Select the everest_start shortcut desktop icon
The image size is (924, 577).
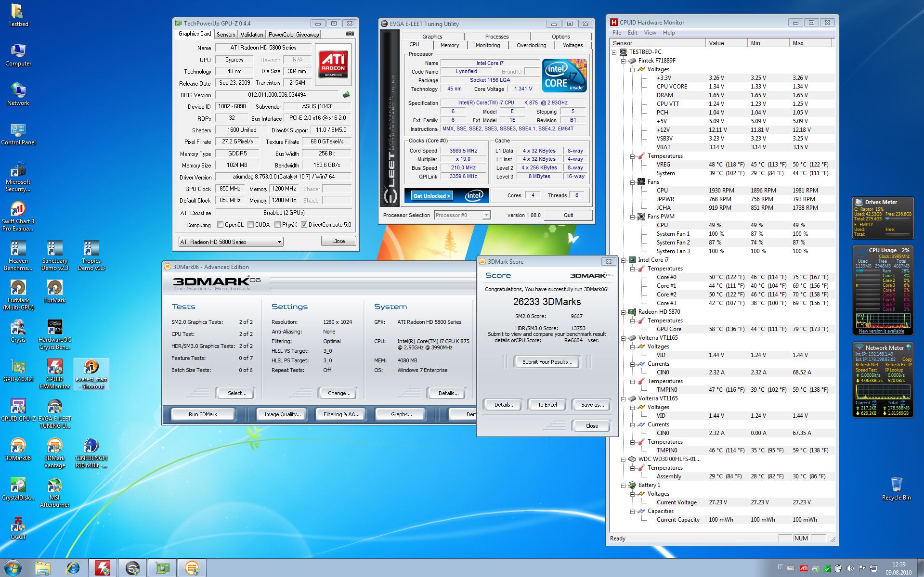point(91,374)
